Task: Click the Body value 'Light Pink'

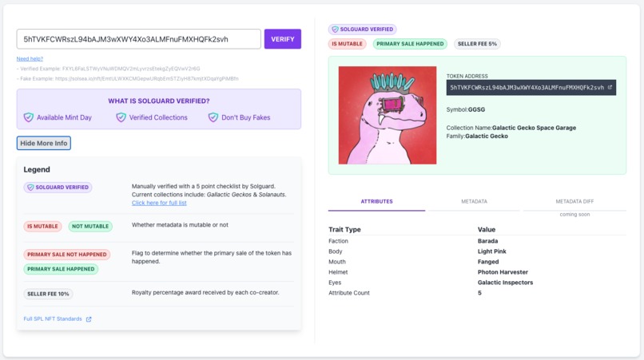Action: (491, 251)
